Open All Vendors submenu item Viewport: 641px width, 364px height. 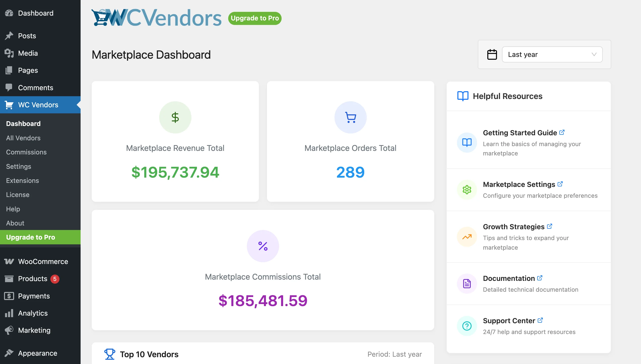pos(23,138)
